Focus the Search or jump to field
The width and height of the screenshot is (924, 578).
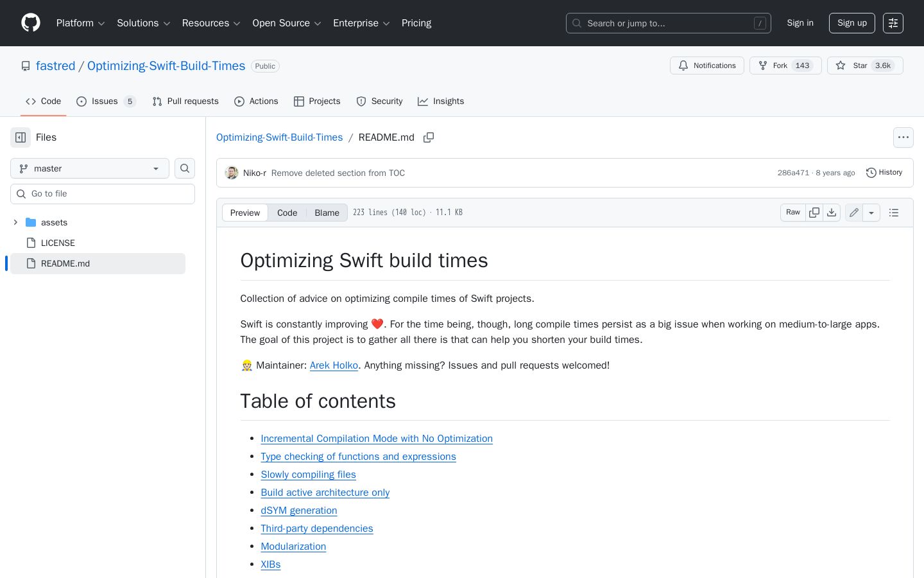pos(669,23)
